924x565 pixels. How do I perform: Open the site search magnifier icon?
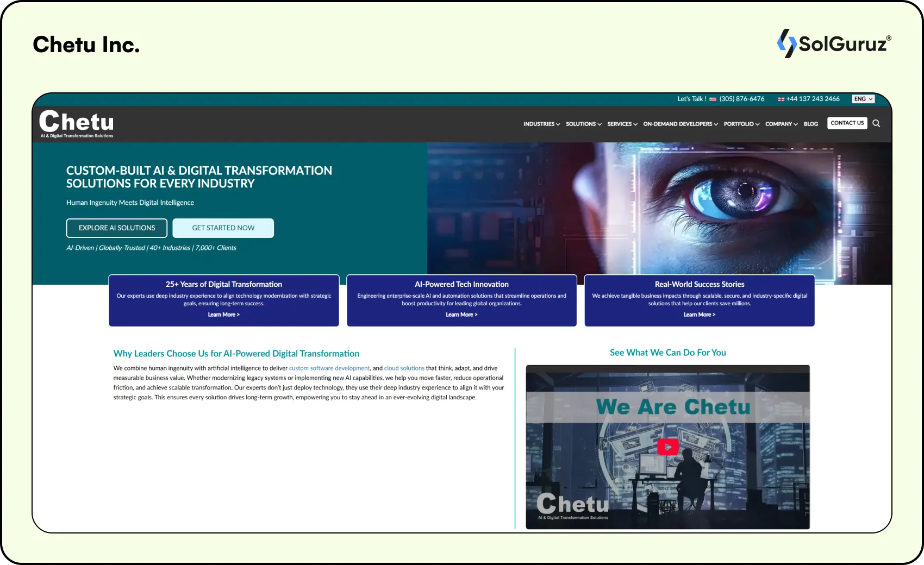pos(876,123)
